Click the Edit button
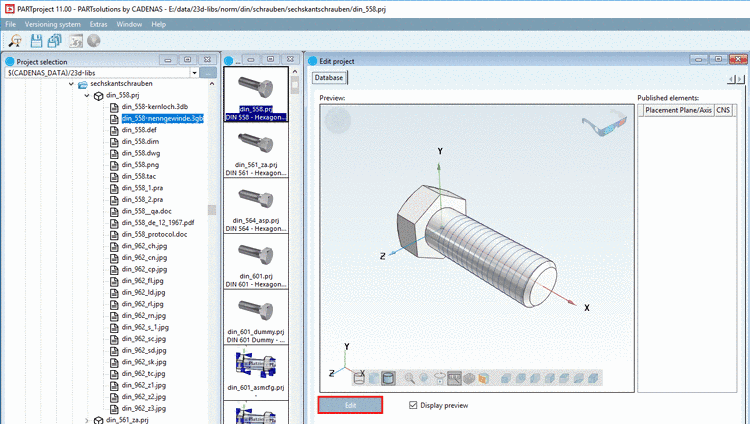Viewport: 750px width, 424px height. pyautogui.click(x=350, y=405)
